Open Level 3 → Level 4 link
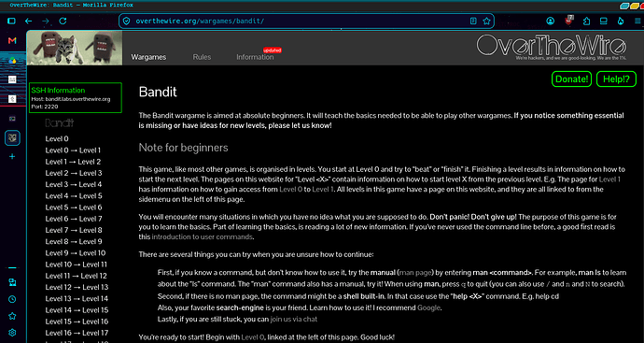Image resolution: width=644 pixels, height=343 pixels. point(74,184)
